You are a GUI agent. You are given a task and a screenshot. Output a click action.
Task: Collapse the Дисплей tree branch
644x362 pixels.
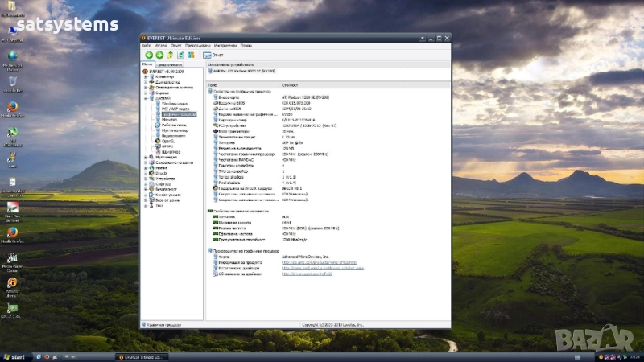coord(146,98)
